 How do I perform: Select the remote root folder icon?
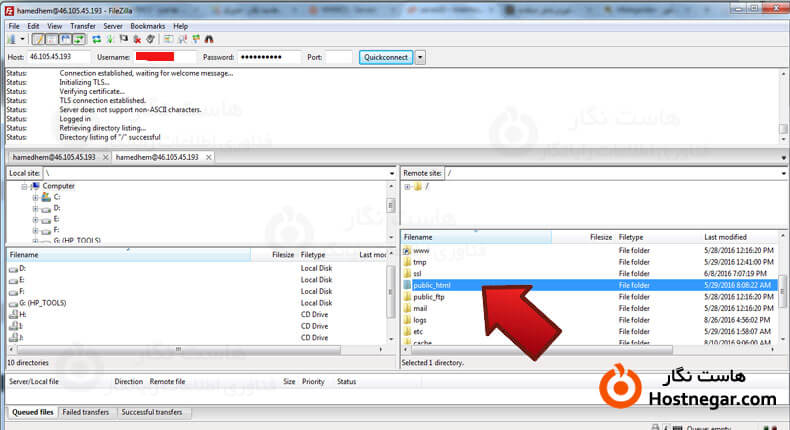tap(418, 187)
